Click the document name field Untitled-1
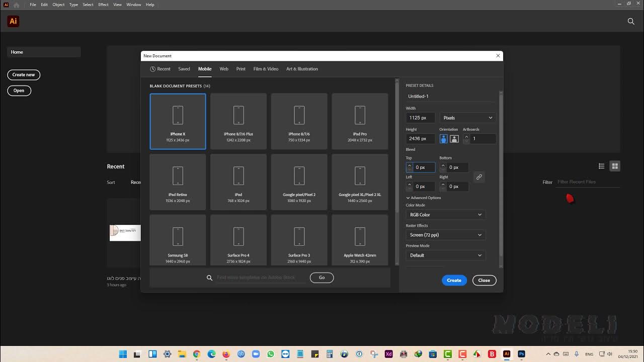This screenshot has height=362, width=644. point(450,97)
